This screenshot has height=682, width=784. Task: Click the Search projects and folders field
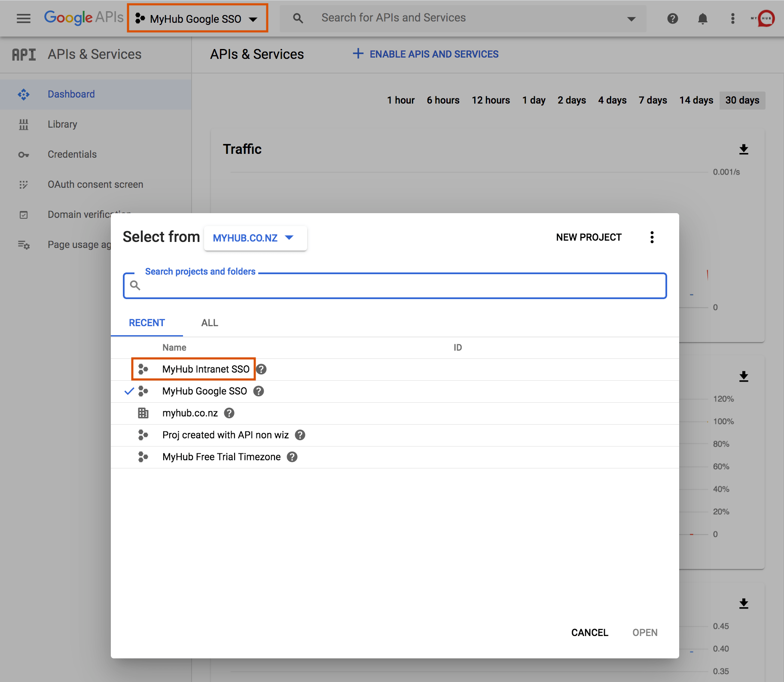[x=395, y=286]
